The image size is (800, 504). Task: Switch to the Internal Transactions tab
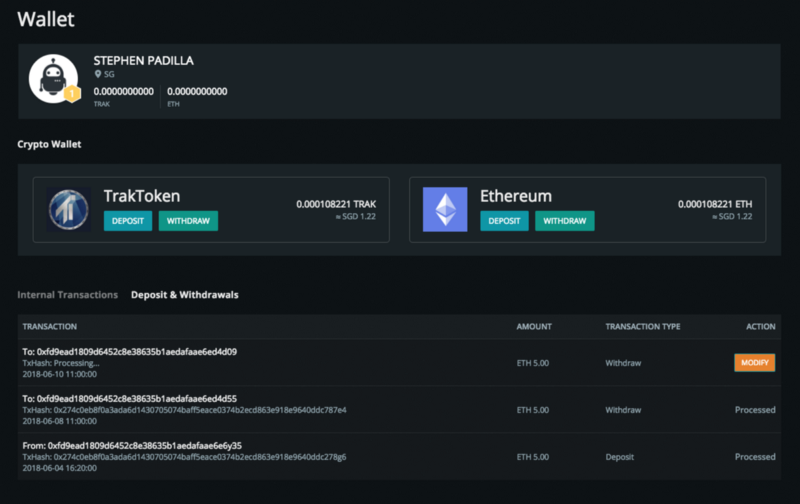[67, 295]
